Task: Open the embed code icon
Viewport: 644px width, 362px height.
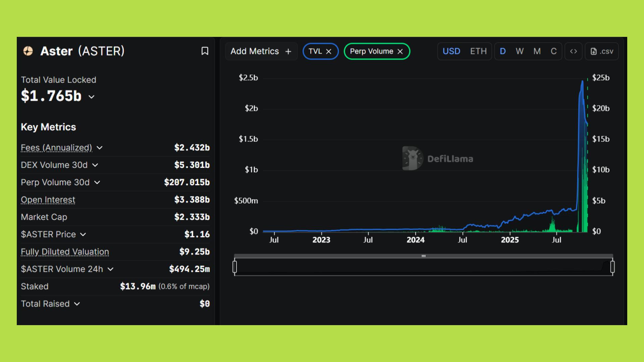Action: pyautogui.click(x=574, y=51)
